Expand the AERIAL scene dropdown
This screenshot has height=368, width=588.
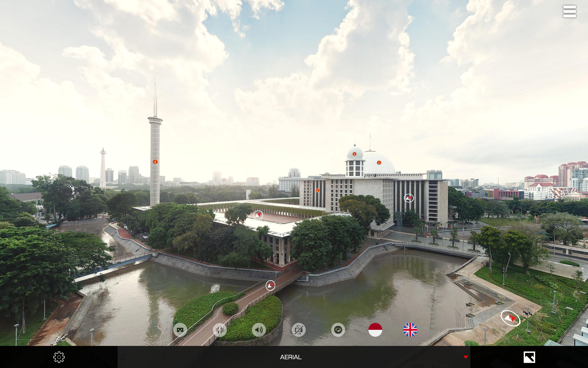coord(294,357)
